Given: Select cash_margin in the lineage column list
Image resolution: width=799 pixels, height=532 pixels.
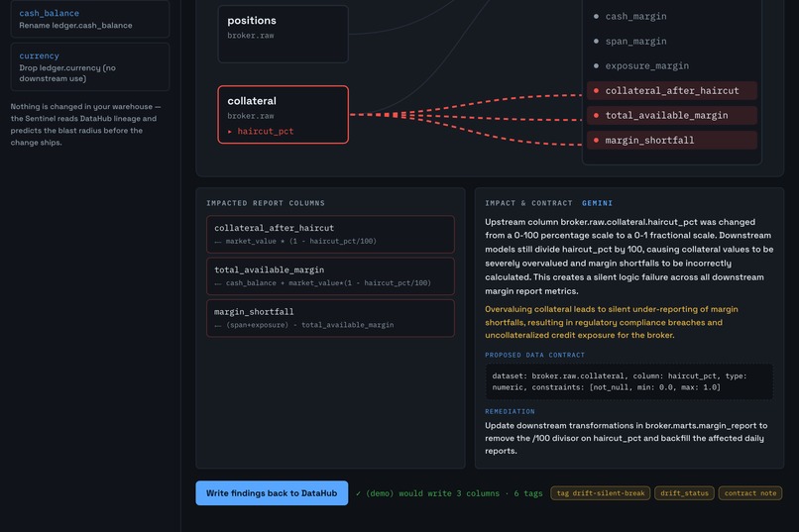Looking at the screenshot, I should (x=635, y=16).
